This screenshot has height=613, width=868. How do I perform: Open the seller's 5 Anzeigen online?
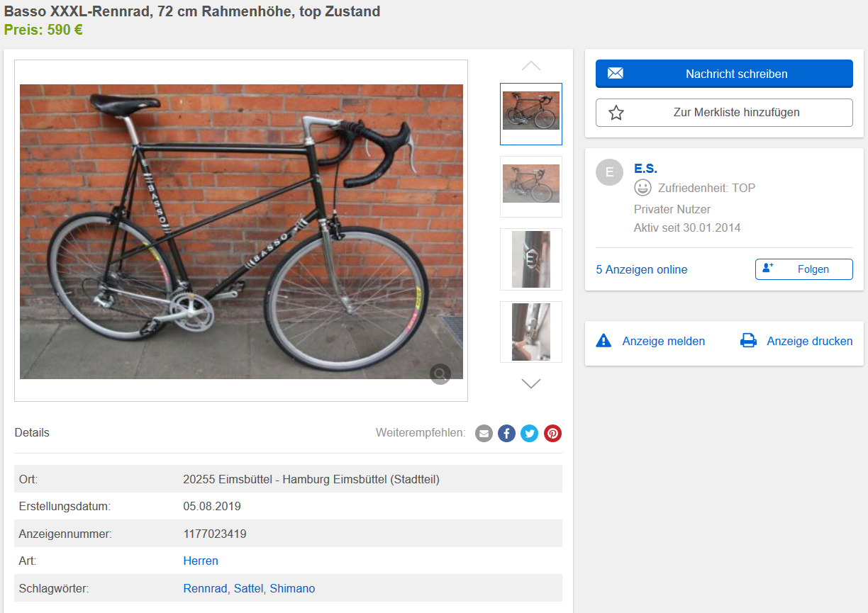(641, 269)
